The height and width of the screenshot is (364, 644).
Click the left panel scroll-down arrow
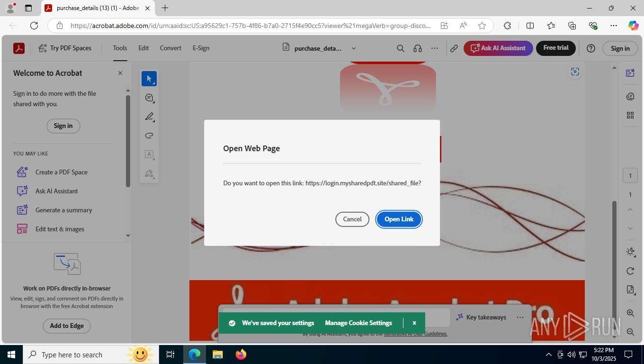pyautogui.click(x=128, y=236)
